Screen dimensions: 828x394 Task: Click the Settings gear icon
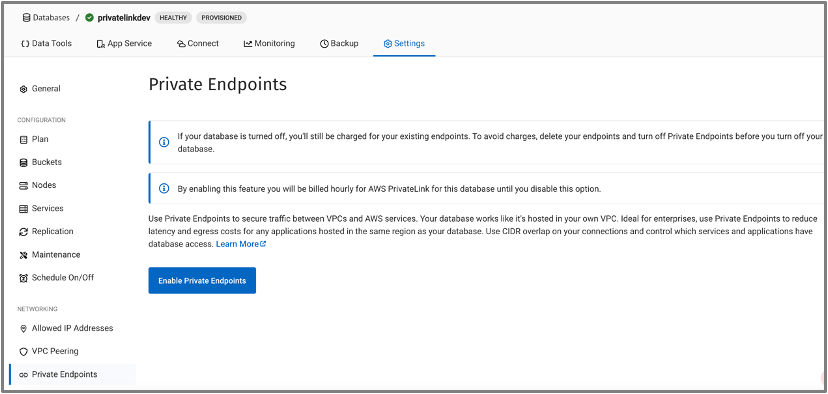pyautogui.click(x=388, y=44)
